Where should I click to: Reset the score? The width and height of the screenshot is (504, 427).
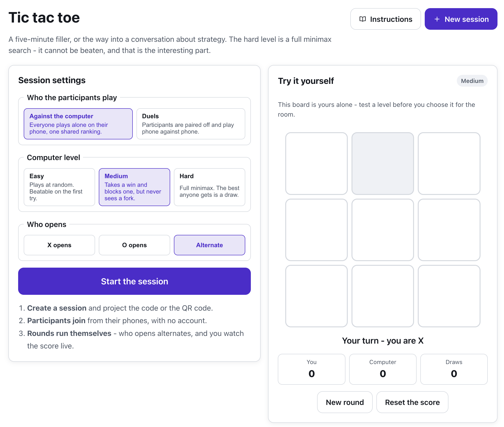coord(412,402)
